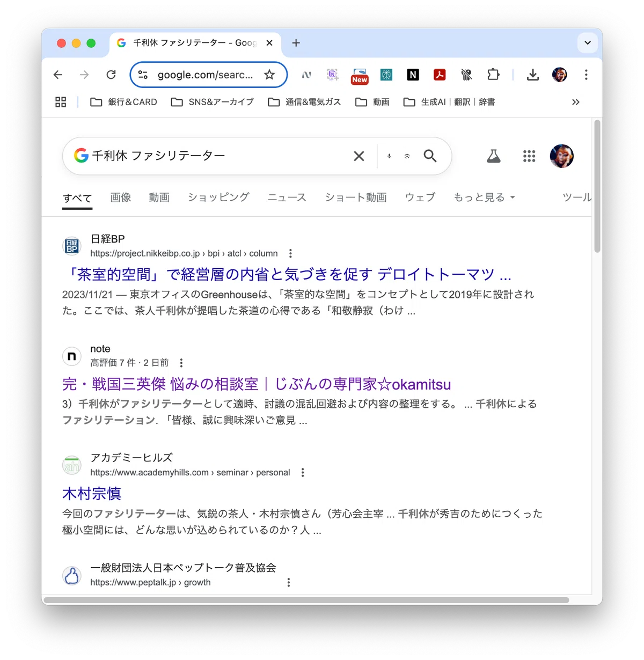
Task: Click the teal snowflake extension icon
Action: pyautogui.click(x=386, y=75)
